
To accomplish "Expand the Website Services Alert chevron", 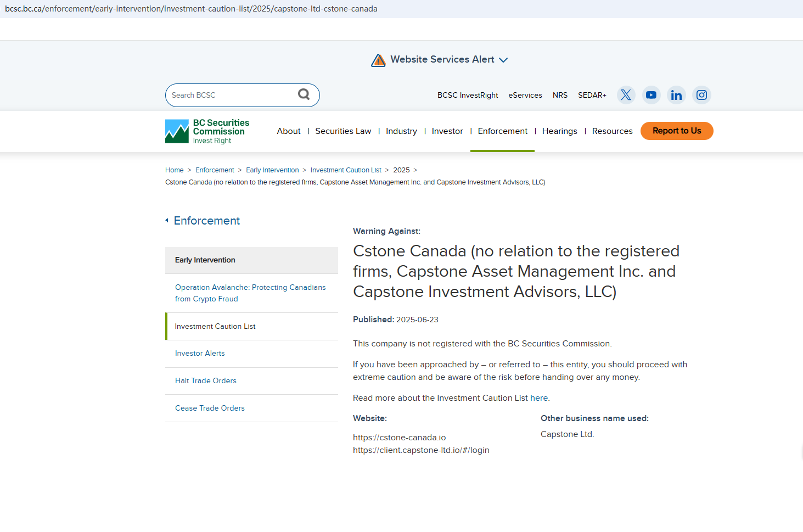I will click(503, 60).
